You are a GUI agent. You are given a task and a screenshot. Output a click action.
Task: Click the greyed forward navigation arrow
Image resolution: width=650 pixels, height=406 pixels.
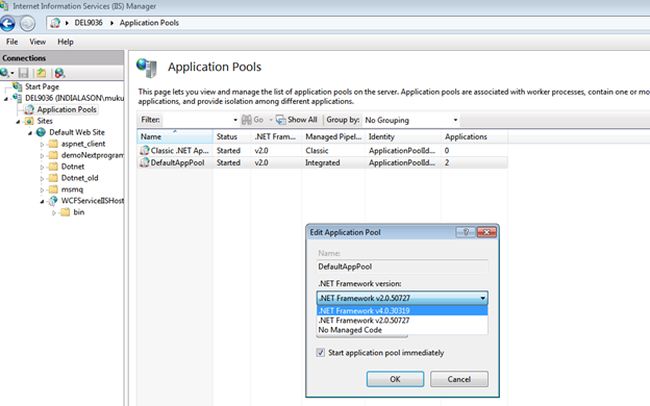[x=27, y=24]
